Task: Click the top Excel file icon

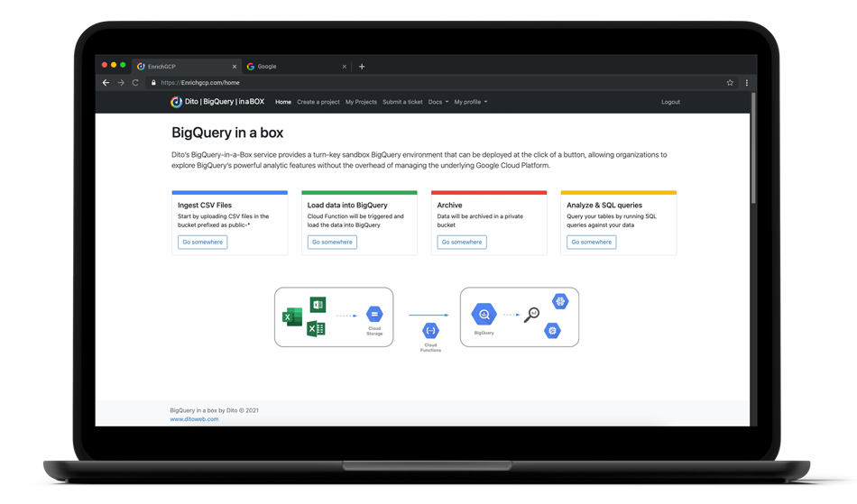Action: point(318,305)
